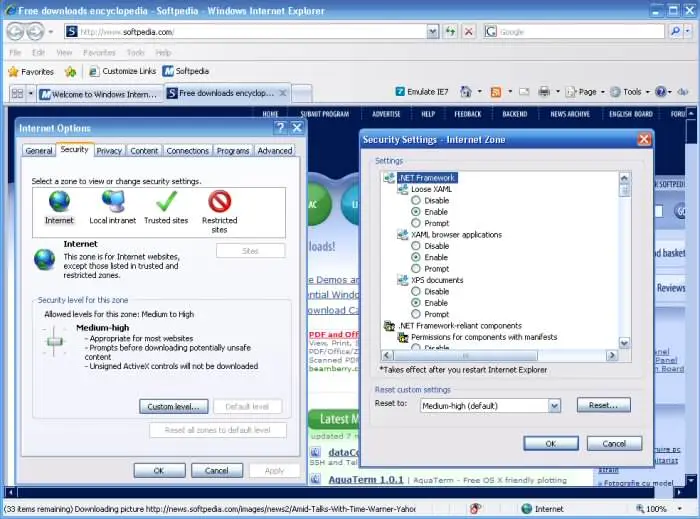Select Disable under Loose XAML
The image size is (700, 519).
(x=416, y=200)
